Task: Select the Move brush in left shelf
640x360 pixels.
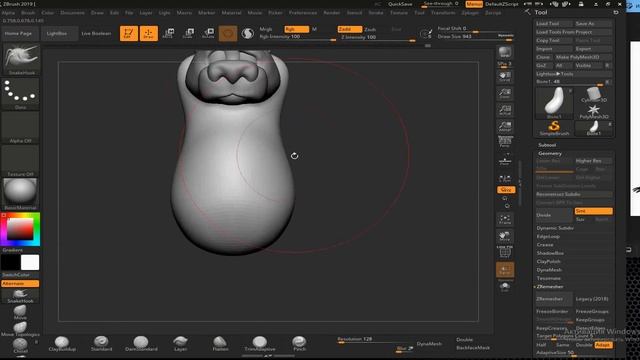Action: [x=20, y=312]
